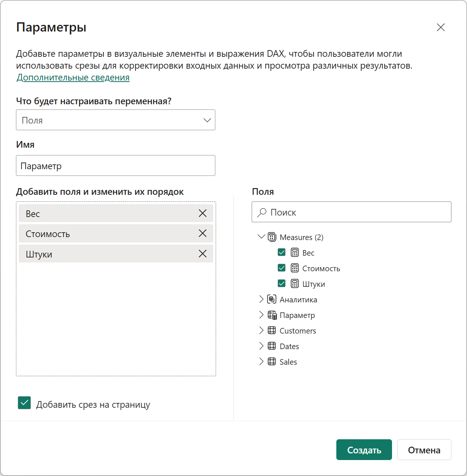Click the Measures group icon in the tree
Image resolution: width=467 pixels, height=476 pixels.
click(272, 237)
